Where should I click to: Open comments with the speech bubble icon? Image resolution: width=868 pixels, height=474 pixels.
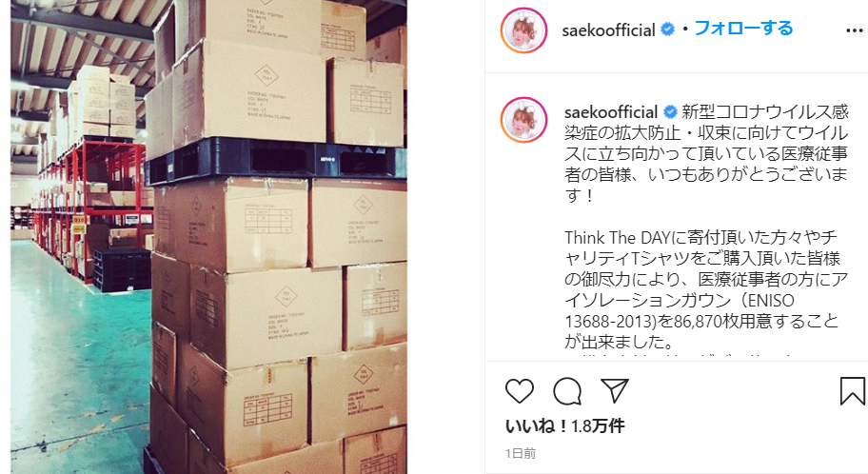pos(567,391)
